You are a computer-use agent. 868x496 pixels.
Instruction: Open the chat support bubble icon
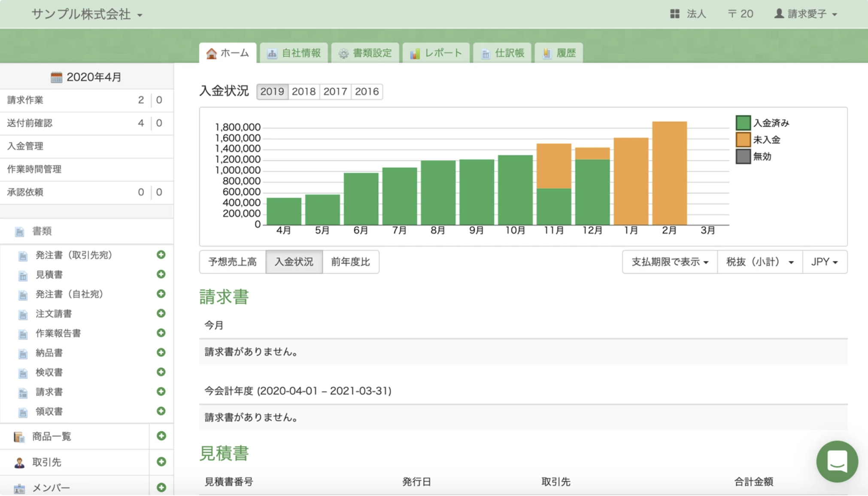click(x=837, y=462)
